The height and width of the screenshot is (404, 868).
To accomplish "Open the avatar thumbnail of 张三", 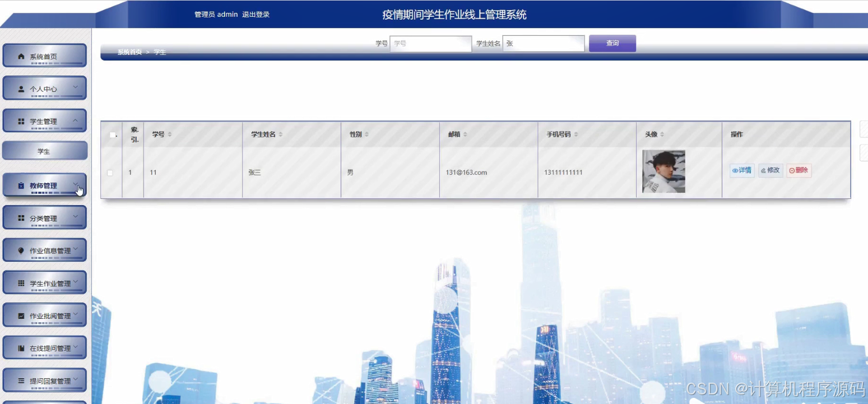I will tap(663, 171).
